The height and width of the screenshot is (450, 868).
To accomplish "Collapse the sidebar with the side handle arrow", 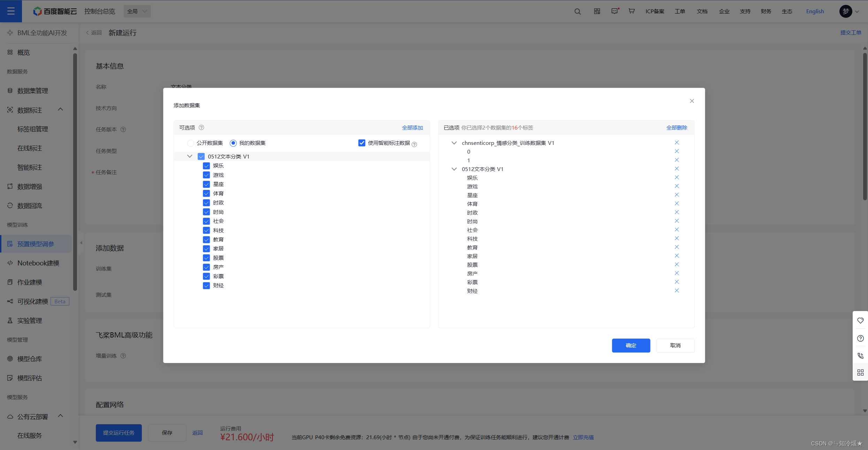I will 81,243.
